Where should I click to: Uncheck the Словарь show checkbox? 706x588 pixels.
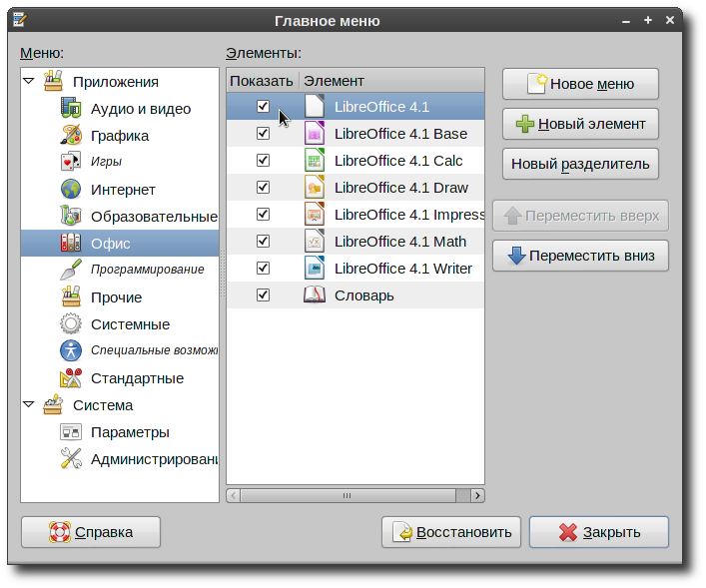coord(263,295)
